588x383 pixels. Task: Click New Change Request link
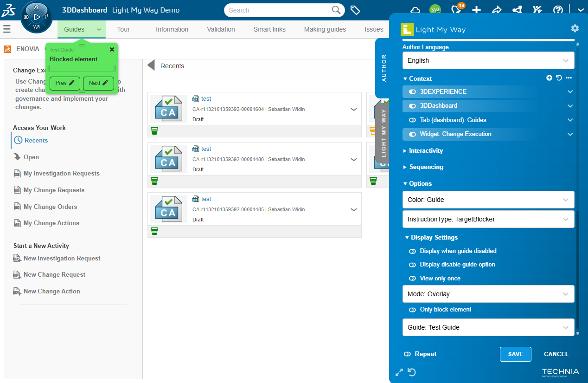[55, 274]
